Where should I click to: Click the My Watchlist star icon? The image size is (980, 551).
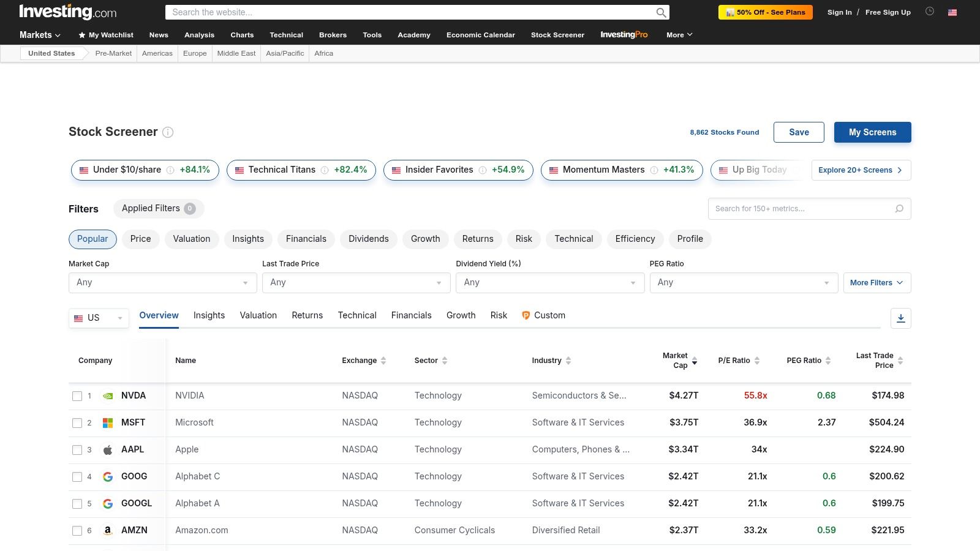pos(82,35)
